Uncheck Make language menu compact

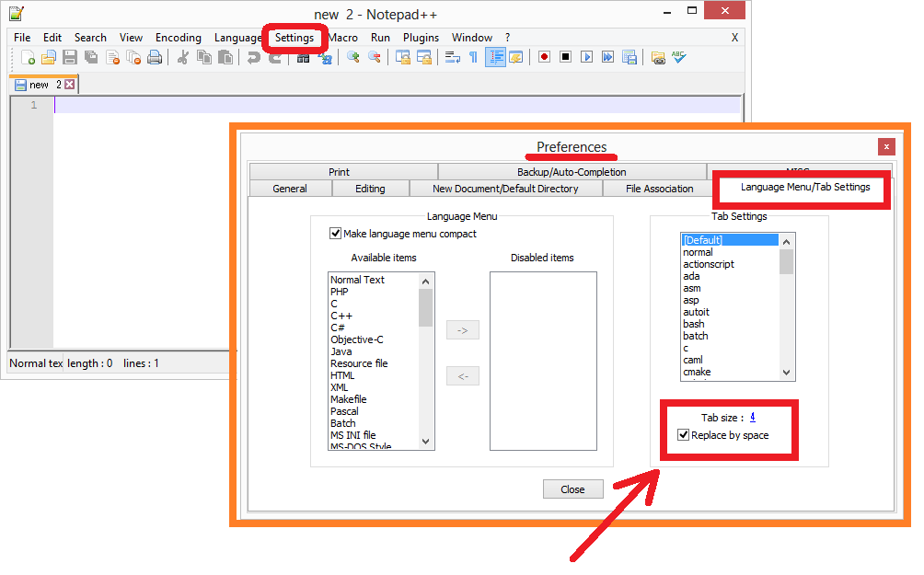click(x=335, y=234)
